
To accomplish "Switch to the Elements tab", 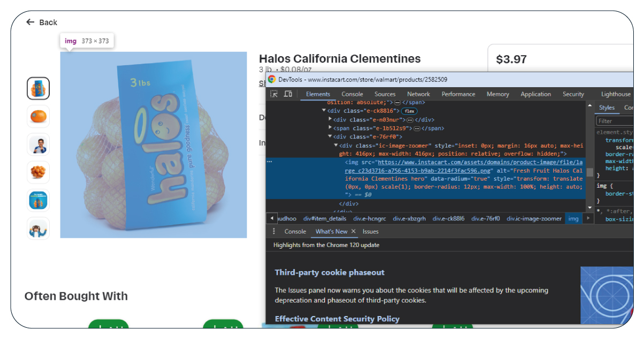I will 318,94.
